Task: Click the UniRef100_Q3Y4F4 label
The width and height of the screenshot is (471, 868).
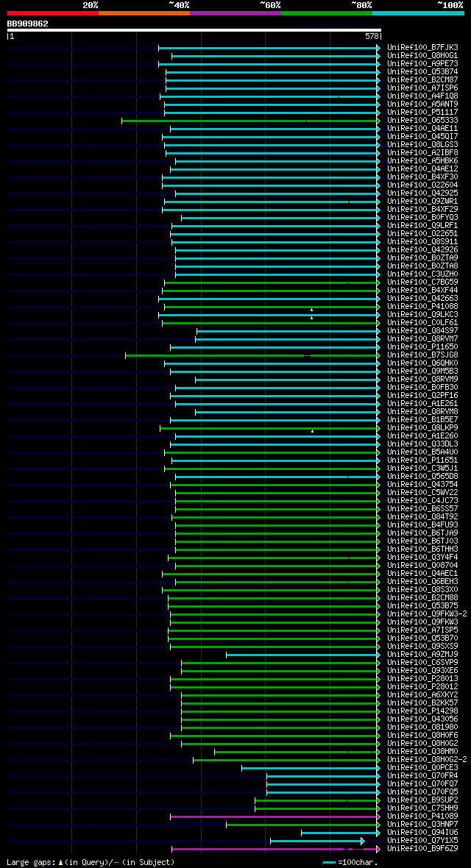Action: coord(422,557)
